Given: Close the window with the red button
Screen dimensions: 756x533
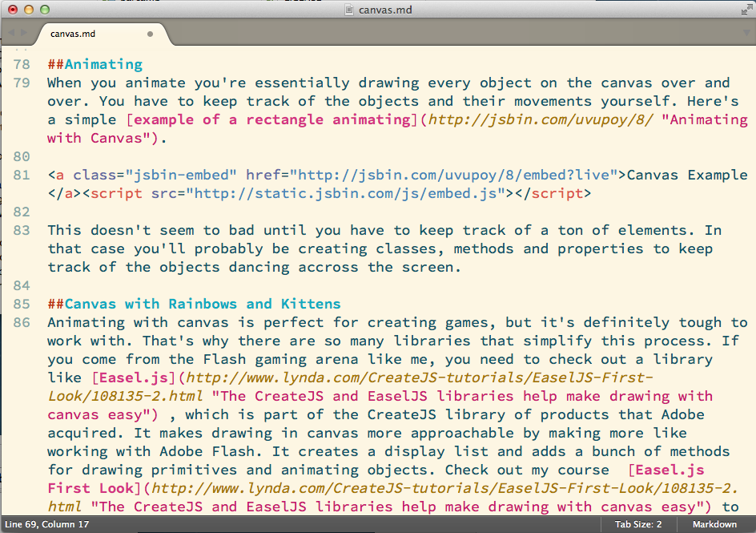Looking at the screenshot, I should pos(12,10).
